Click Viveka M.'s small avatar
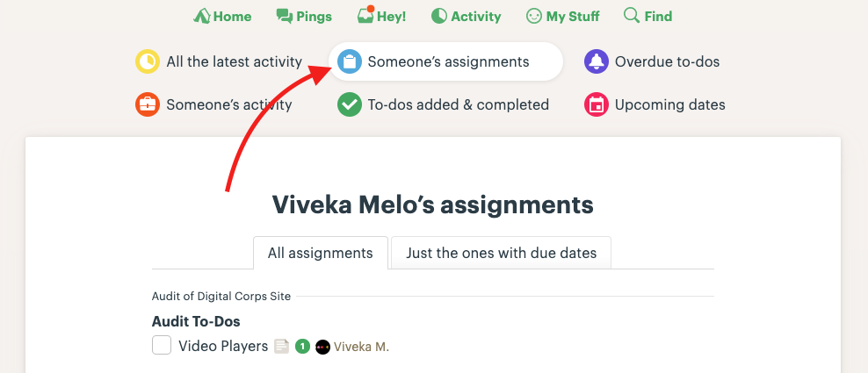 coord(322,347)
